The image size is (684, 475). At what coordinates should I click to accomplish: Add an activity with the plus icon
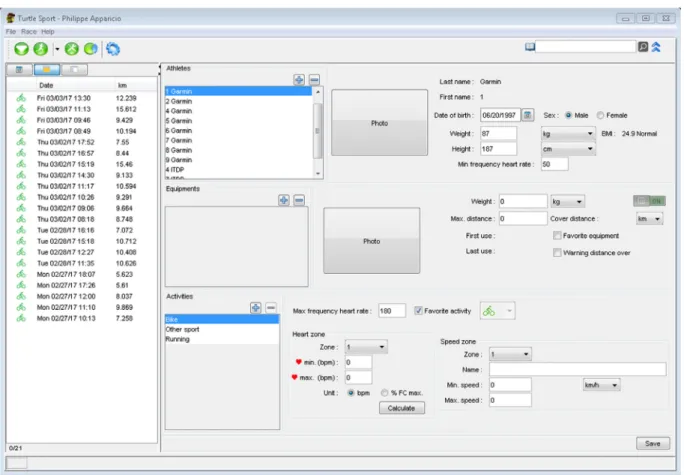click(256, 308)
